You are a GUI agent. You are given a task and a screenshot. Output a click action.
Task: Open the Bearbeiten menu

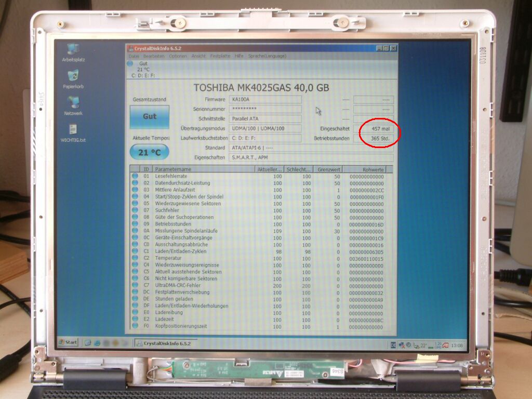pyautogui.click(x=154, y=56)
